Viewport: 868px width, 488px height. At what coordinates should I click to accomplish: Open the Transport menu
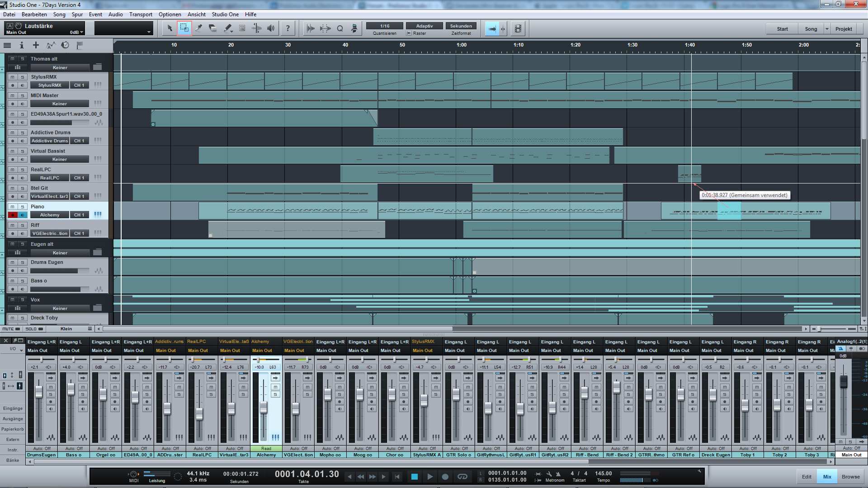click(x=141, y=14)
